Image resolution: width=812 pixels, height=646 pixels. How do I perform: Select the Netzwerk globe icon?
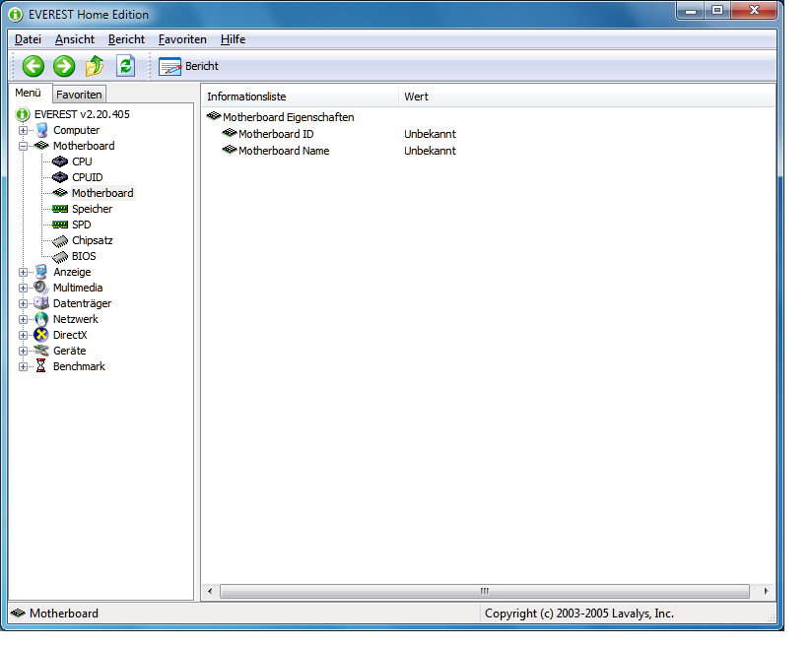click(41, 319)
